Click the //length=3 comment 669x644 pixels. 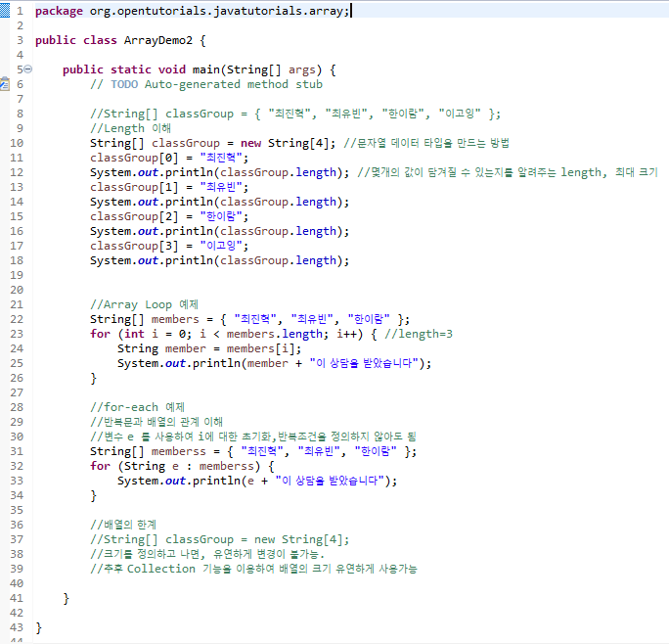pos(419,334)
